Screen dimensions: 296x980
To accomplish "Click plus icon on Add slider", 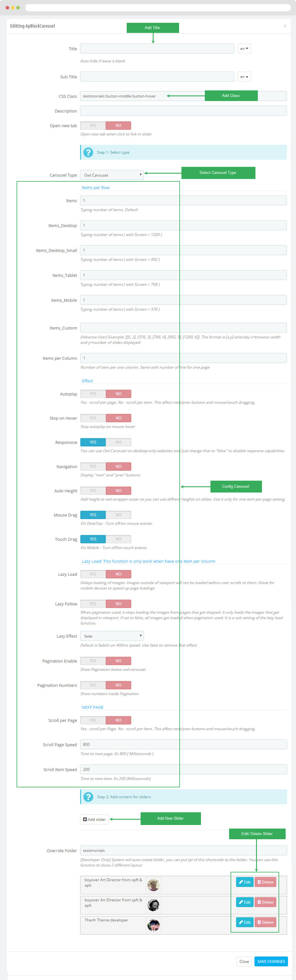I will pos(85,819).
